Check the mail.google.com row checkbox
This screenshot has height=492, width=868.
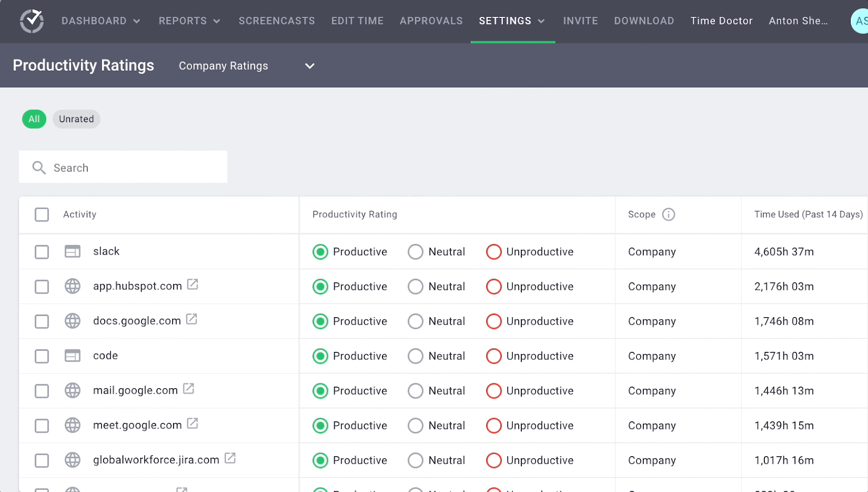pos(42,391)
